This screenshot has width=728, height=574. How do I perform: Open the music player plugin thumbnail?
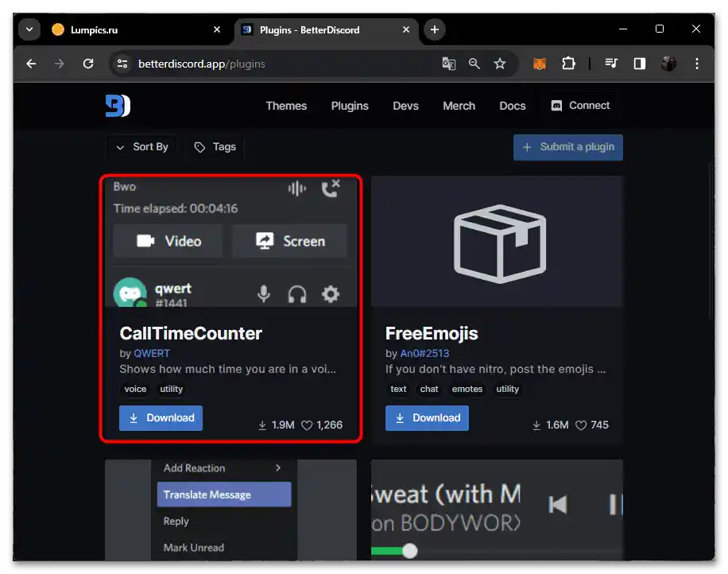pyautogui.click(x=497, y=510)
